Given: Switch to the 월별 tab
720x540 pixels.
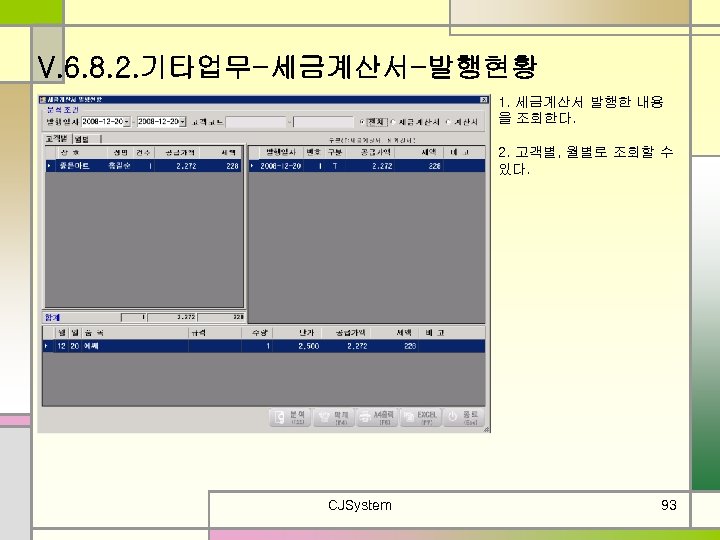Looking at the screenshot, I should coord(85,139).
